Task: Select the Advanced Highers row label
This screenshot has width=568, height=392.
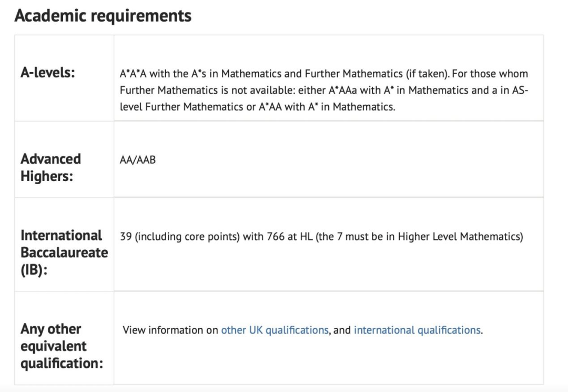Action: coord(50,167)
